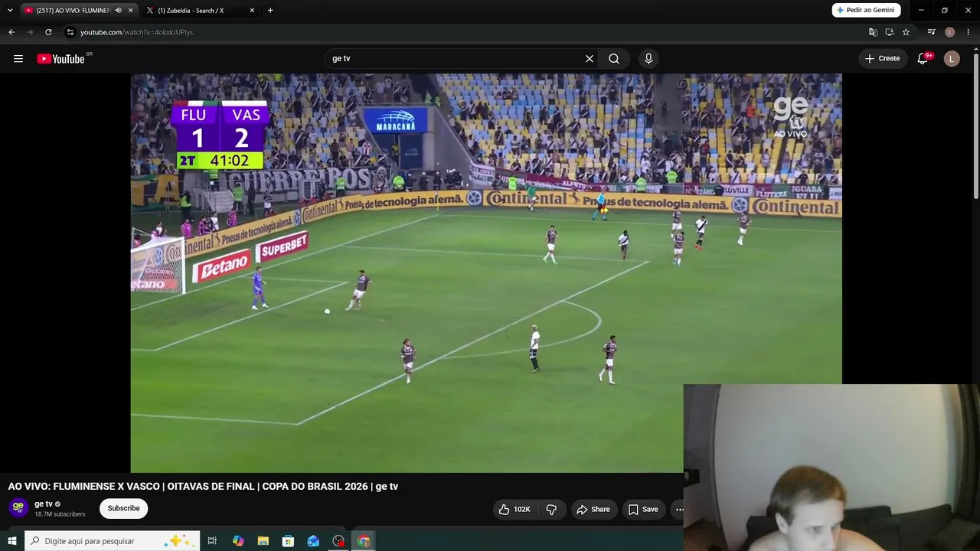Open the ge tv channel name link

coord(44,504)
